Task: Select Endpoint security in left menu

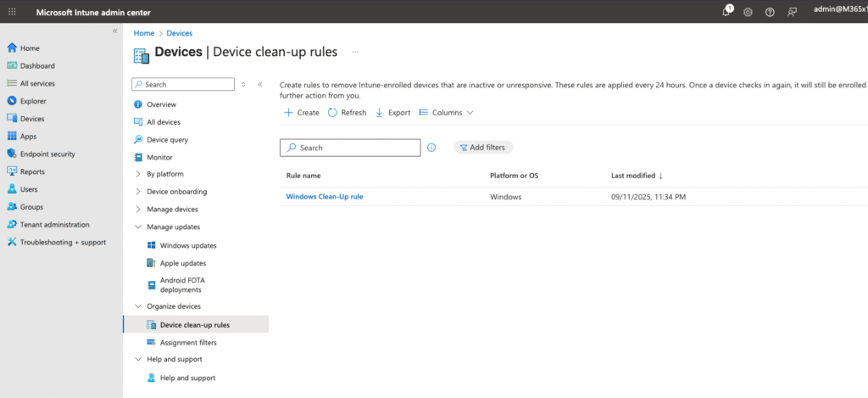Action: pyautogui.click(x=47, y=154)
